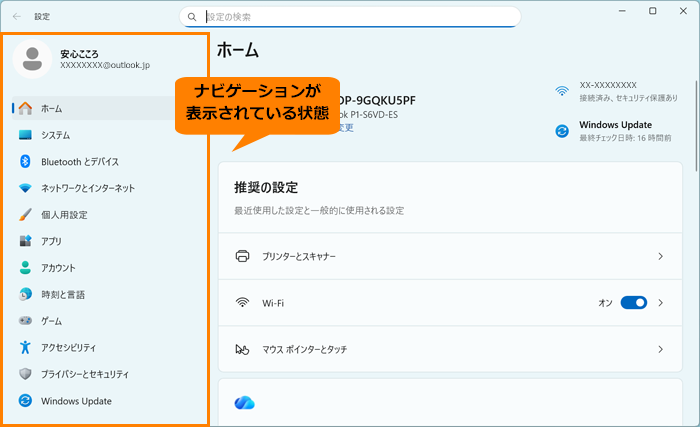Open the ゲーム settings label
The image size is (700, 427).
tap(51, 321)
